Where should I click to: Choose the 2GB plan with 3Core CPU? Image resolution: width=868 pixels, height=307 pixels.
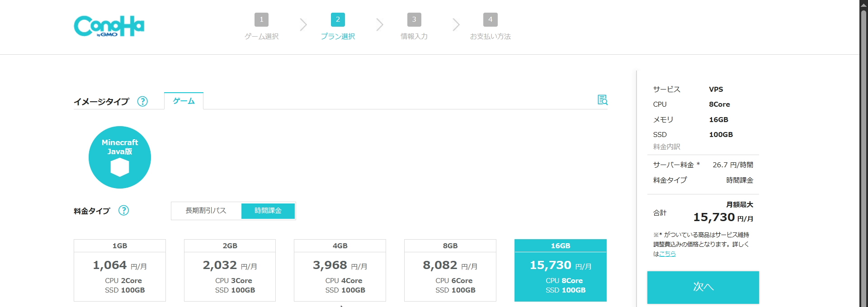click(230, 270)
